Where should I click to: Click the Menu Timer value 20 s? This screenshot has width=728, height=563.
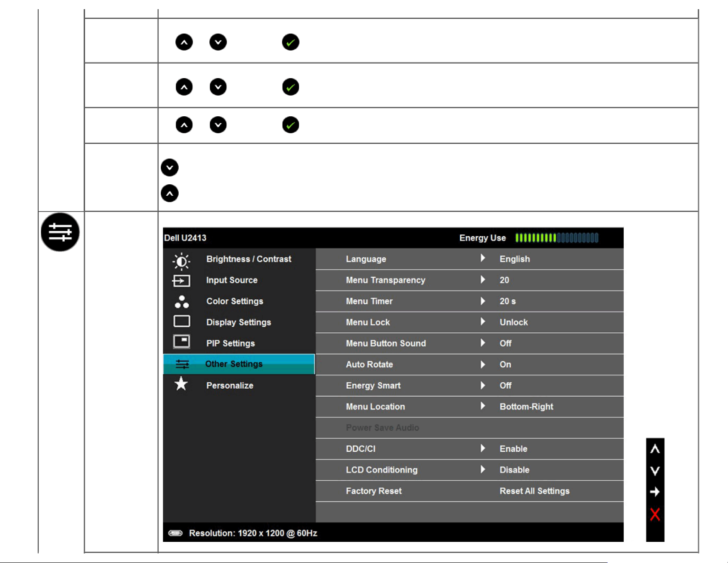click(508, 301)
